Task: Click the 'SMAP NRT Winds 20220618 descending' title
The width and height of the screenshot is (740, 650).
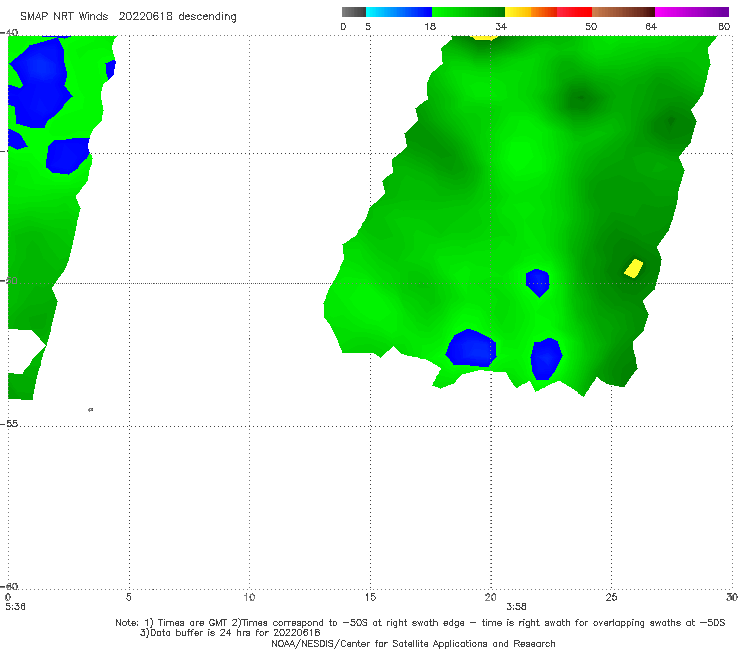Action: pyautogui.click(x=128, y=17)
